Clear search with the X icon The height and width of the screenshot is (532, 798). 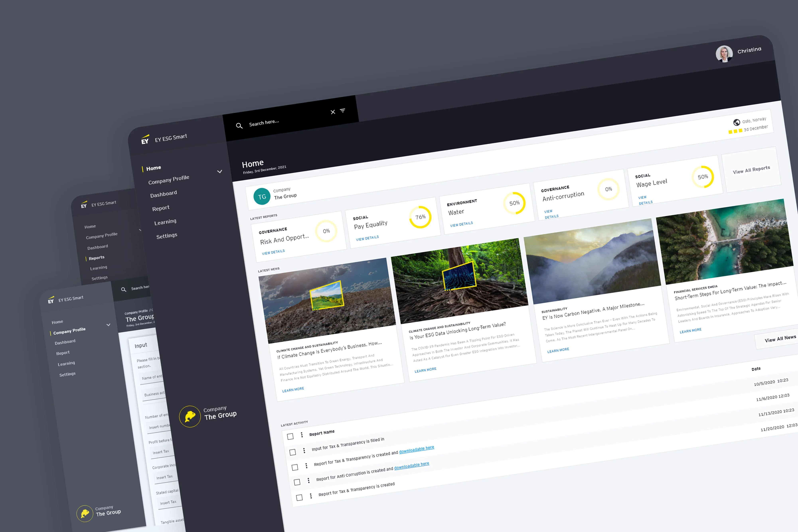pos(333,112)
